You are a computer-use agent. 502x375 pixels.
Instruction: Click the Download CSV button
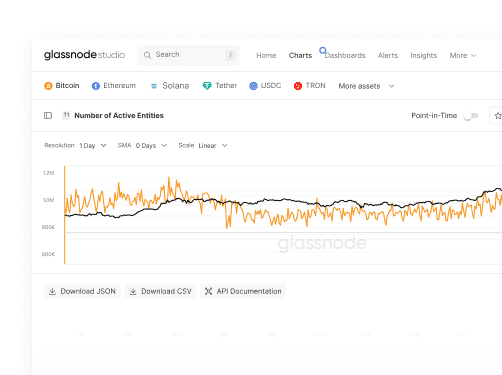(160, 291)
